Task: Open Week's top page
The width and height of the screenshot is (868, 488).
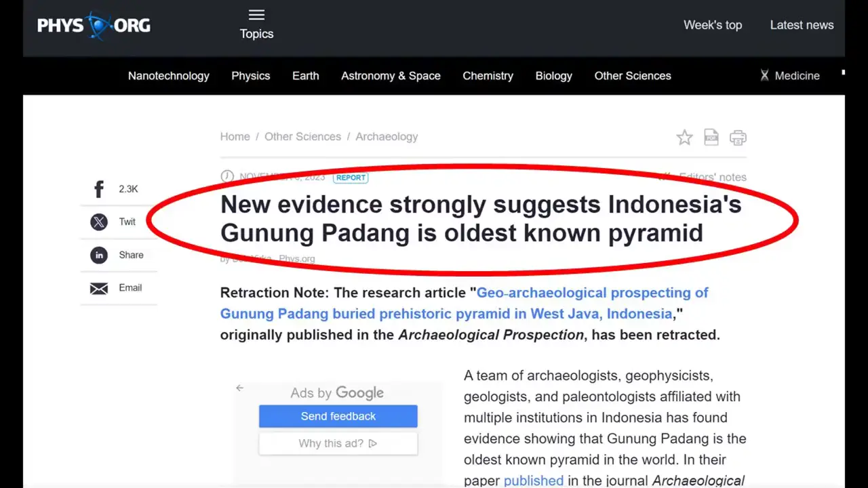Action: point(713,25)
